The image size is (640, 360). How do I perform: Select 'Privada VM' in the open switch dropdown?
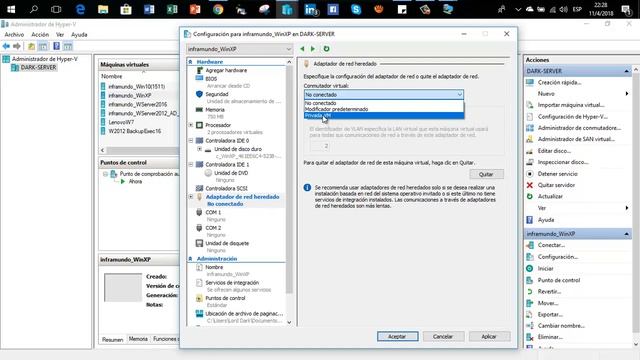tap(384, 116)
